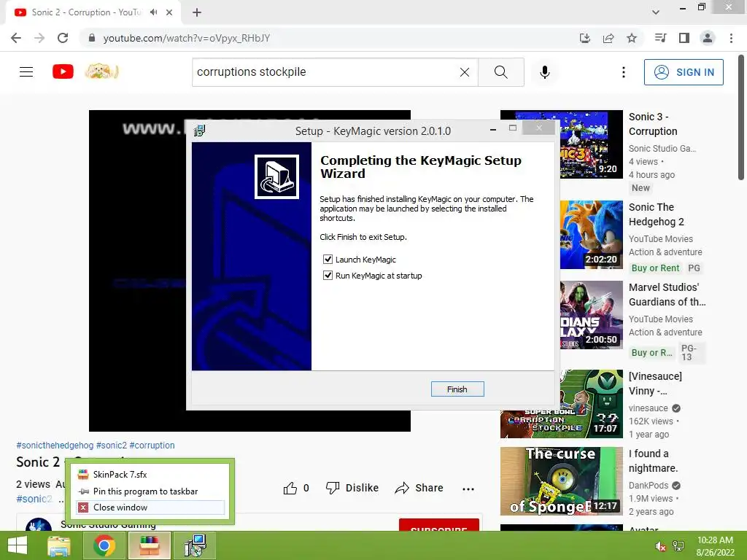Image resolution: width=747 pixels, height=560 pixels.
Task: Click the page vertical scrollbar
Action: point(741,117)
